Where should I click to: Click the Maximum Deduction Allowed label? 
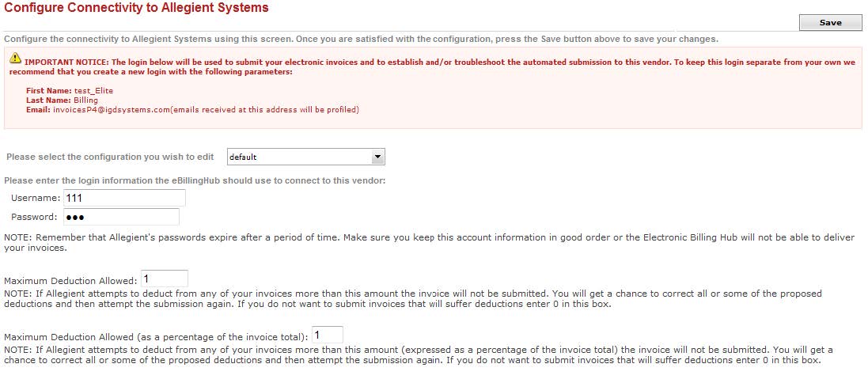(70, 281)
